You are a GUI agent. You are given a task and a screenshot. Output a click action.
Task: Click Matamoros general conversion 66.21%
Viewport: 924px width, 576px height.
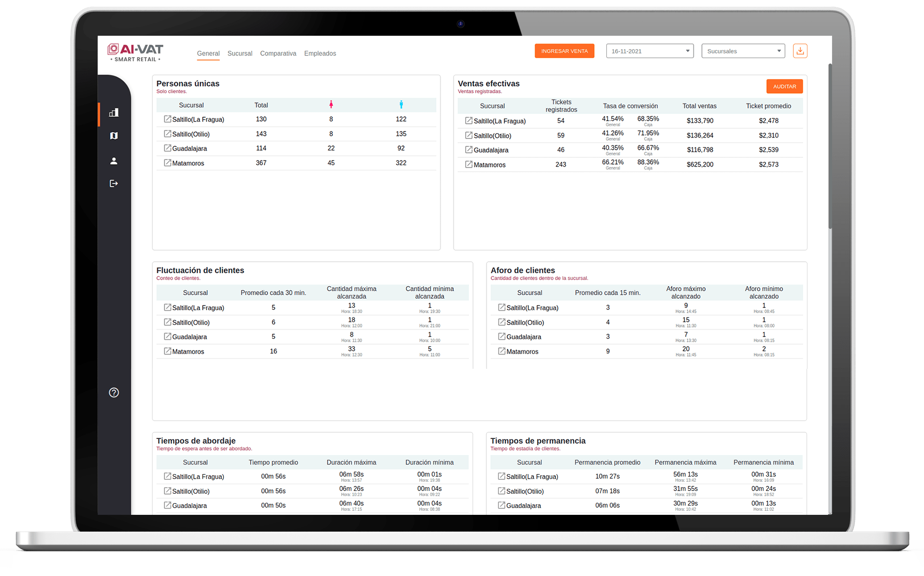point(613,162)
